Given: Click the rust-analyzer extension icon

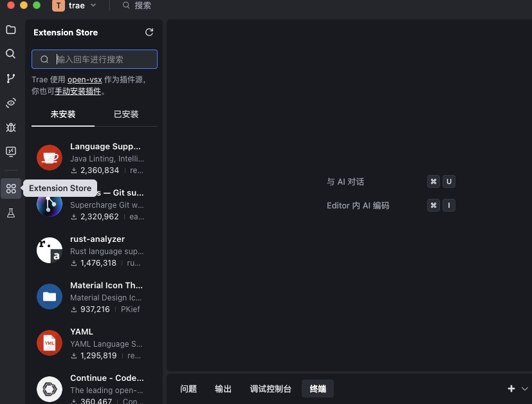Looking at the screenshot, I should click(50, 250).
